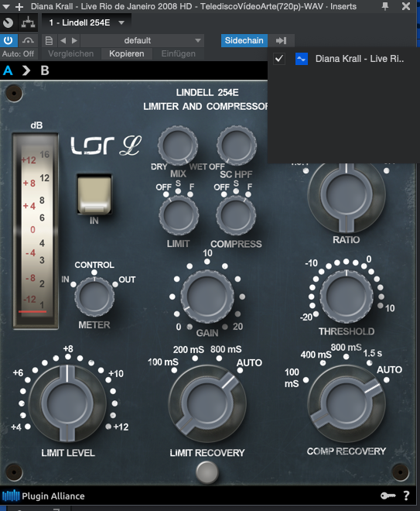420x511 pixels.
Task: Set METER to IN position dot
Action: coord(73,284)
